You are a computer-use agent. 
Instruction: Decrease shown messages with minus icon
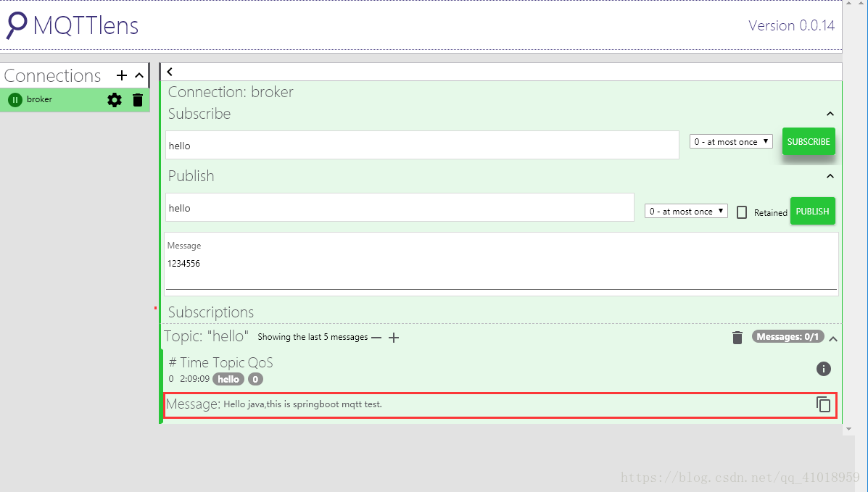point(376,337)
